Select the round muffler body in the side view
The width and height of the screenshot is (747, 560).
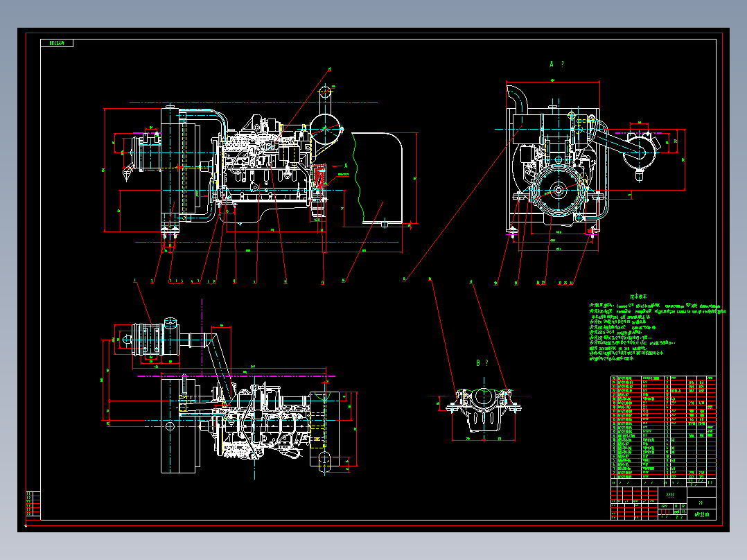tap(326, 130)
